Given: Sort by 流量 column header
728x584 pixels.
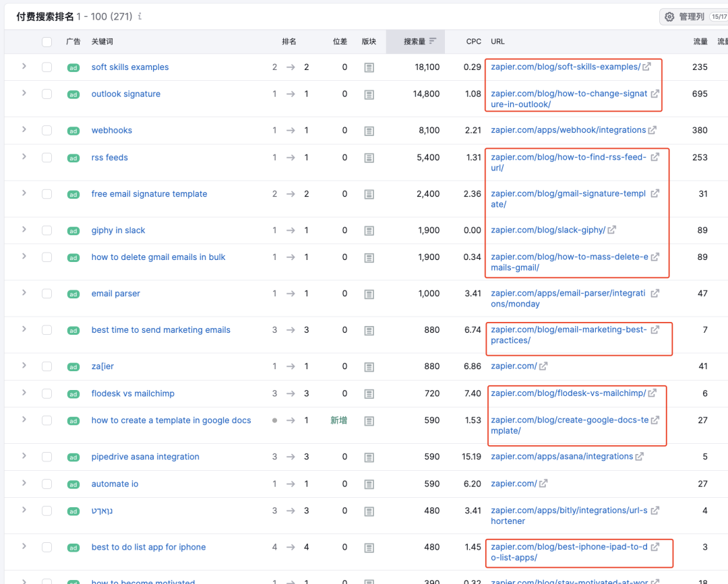Looking at the screenshot, I should (700, 41).
